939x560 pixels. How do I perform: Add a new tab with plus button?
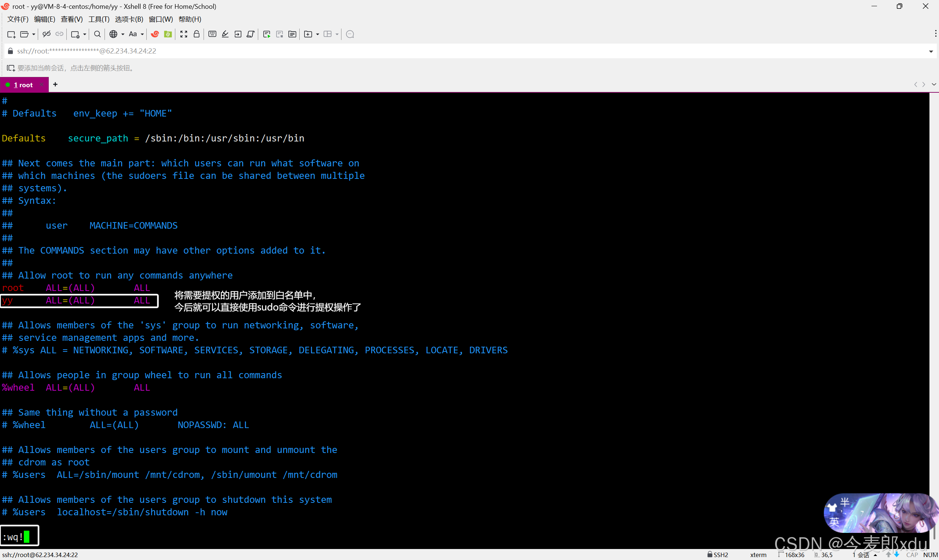[x=55, y=85]
